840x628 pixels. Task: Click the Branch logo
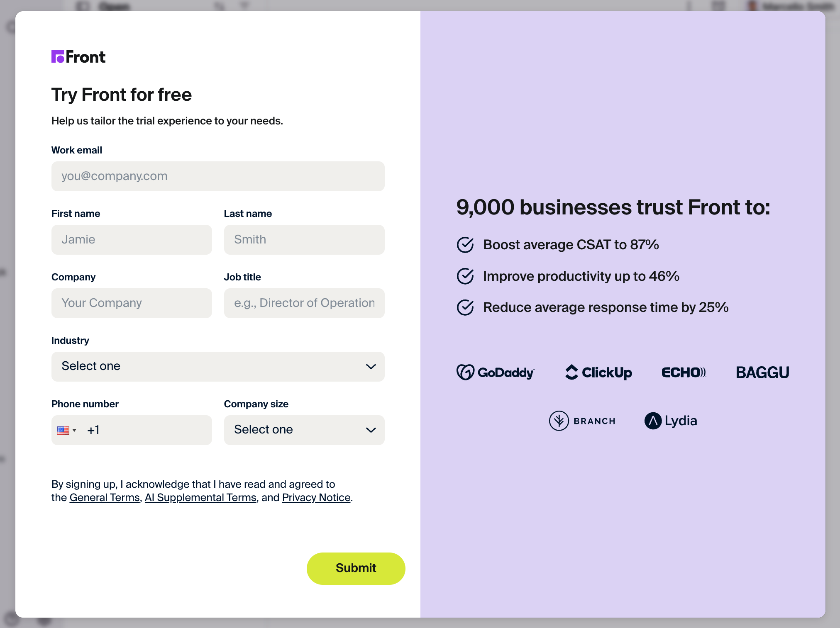pyautogui.click(x=582, y=421)
